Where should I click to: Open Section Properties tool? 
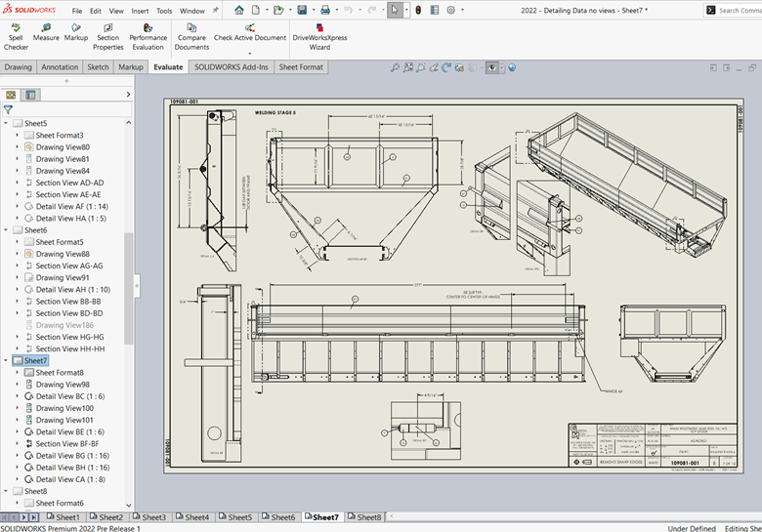coord(108,35)
